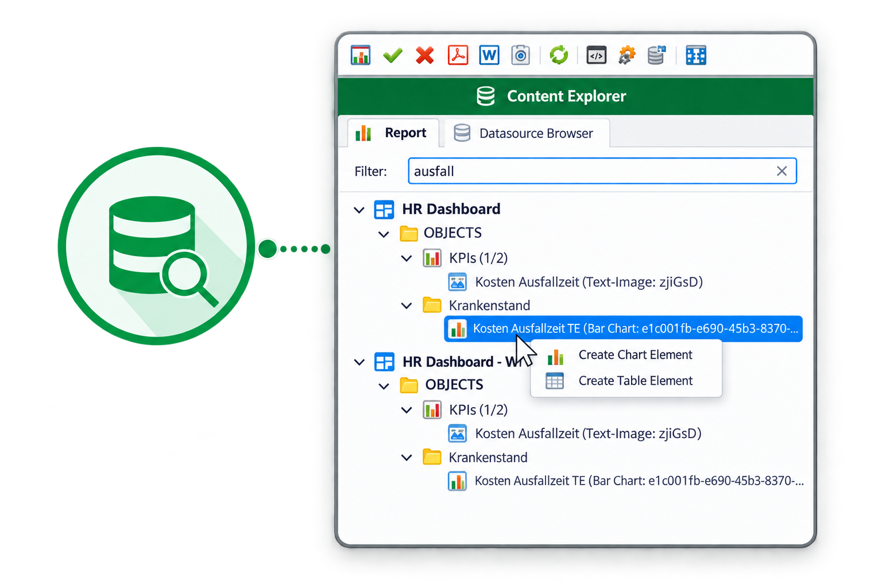Click the second KPIs (1/2) label
Image resolution: width=882 pixels, height=588 pixels.
[478, 410]
